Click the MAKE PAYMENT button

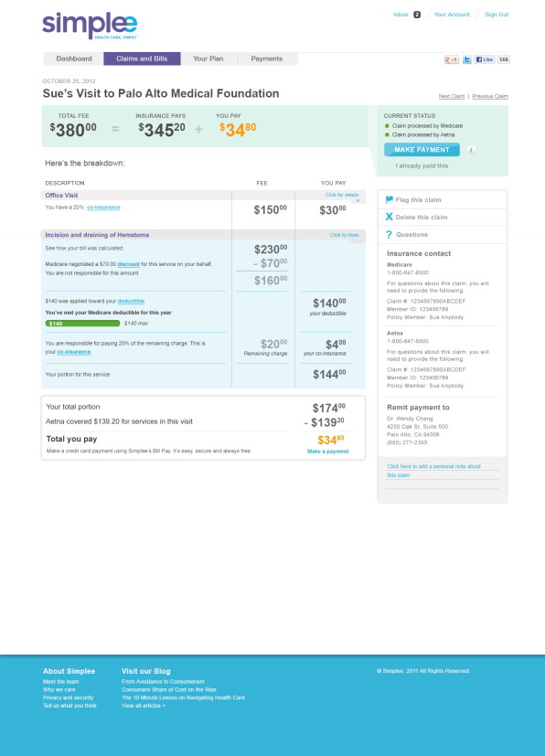[x=422, y=150]
